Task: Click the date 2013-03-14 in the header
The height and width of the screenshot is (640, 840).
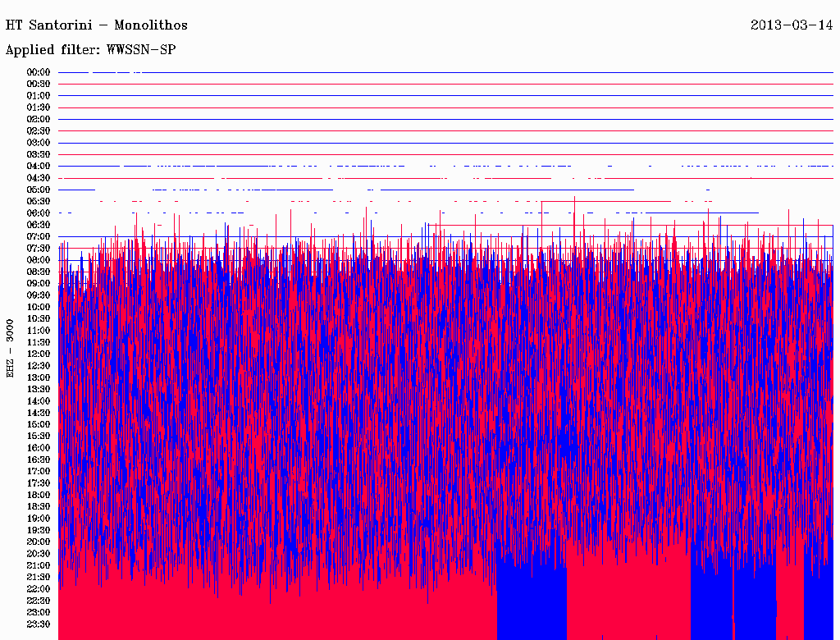Action: pos(792,25)
